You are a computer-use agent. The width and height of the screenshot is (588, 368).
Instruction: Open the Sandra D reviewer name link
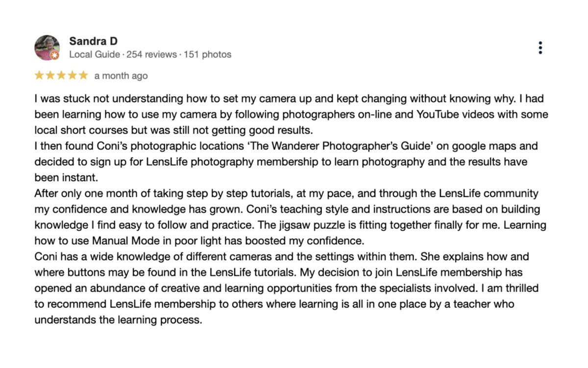click(x=94, y=41)
